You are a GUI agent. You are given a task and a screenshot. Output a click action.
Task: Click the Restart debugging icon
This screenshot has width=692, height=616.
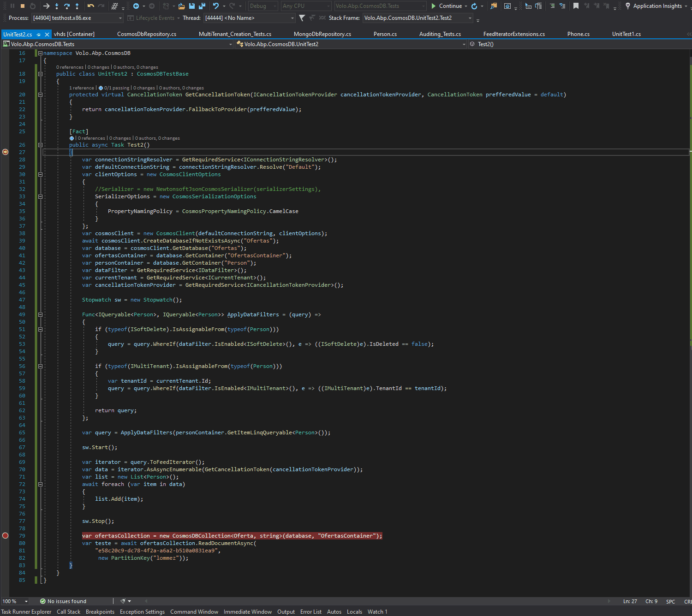[32, 6]
